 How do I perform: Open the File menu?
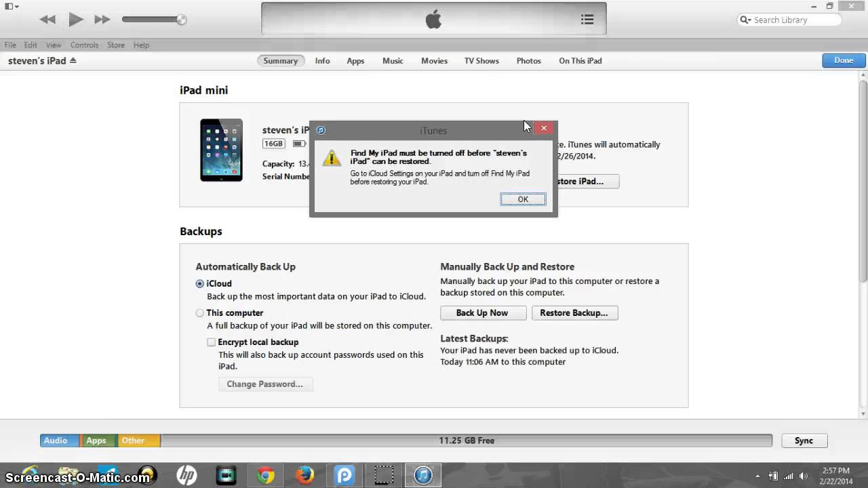coord(10,45)
